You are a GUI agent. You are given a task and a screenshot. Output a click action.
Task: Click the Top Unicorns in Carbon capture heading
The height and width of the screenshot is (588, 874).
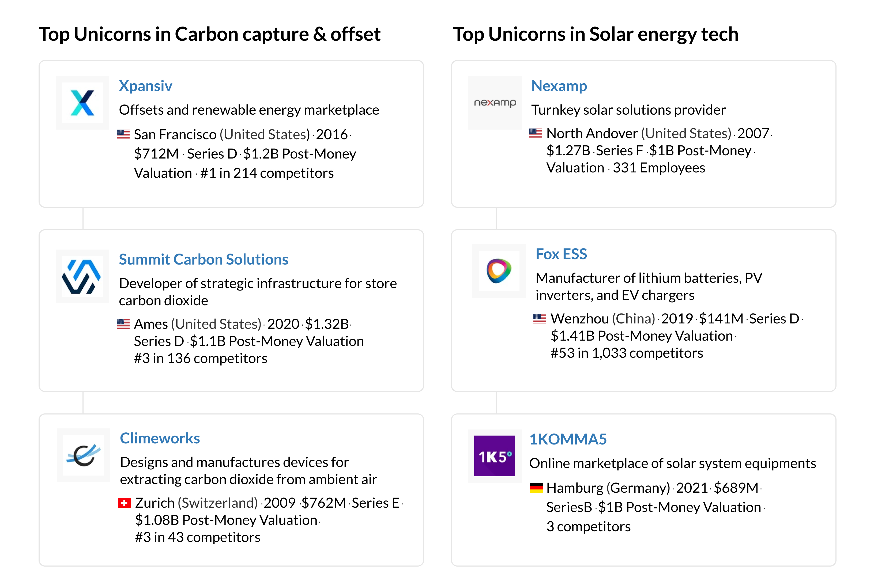point(210,34)
